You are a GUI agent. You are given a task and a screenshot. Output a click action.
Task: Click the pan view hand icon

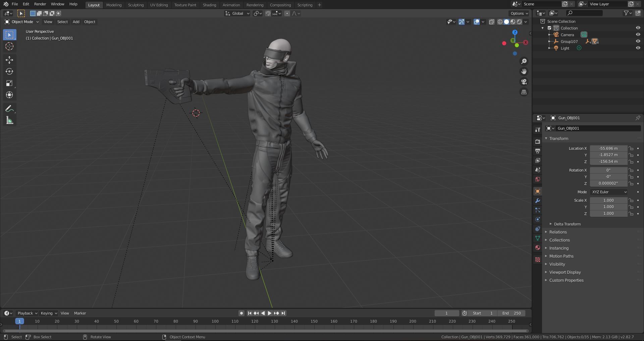524,71
